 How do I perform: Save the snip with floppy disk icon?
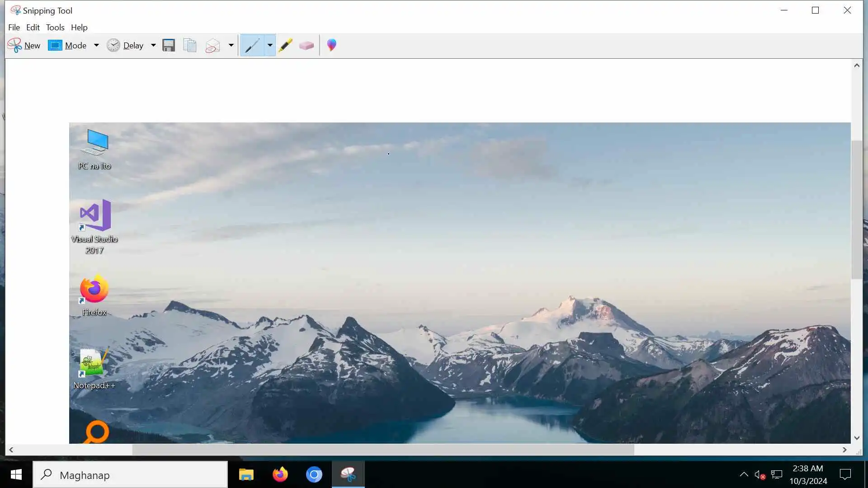tap(169, 45)
